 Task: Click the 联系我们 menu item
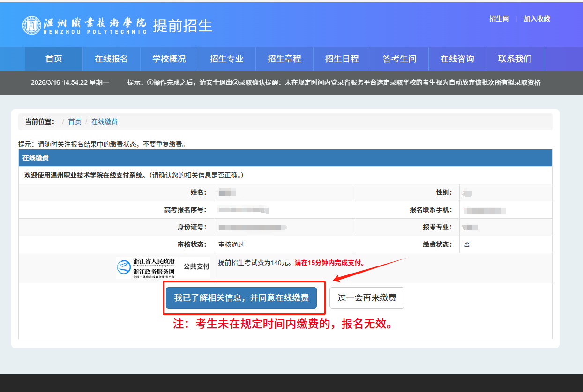pos(515,59)
